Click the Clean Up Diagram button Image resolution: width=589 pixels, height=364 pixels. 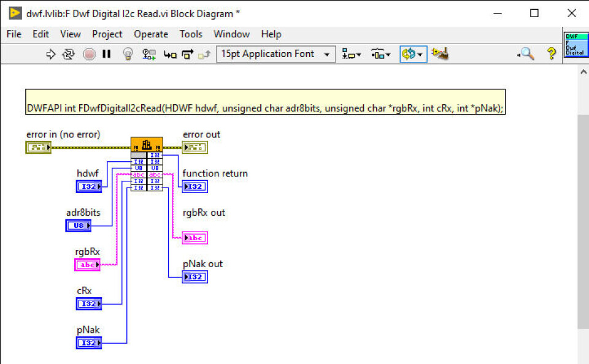440,54
